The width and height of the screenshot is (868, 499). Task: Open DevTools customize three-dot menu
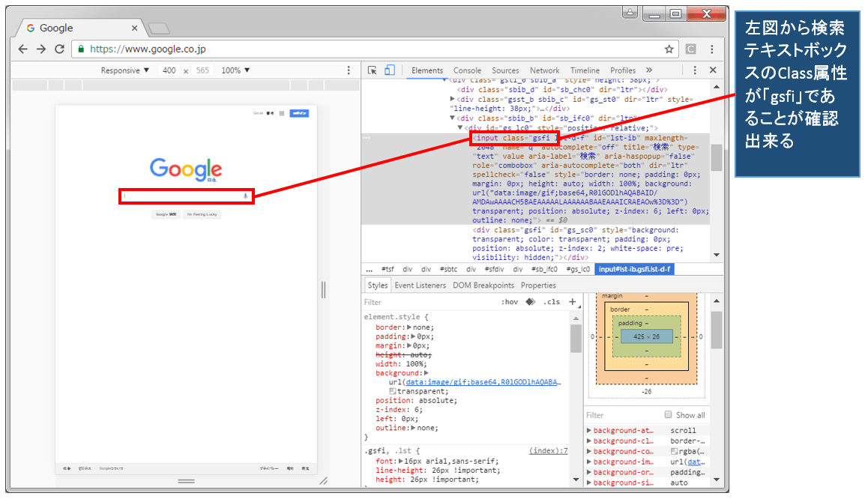tap(695, 70)
